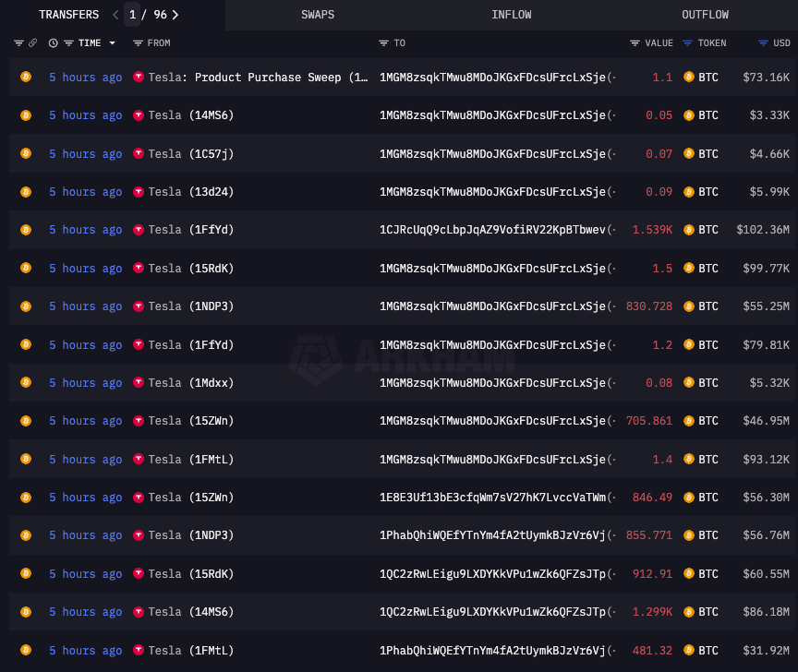Open the INFLOW tab
The image size is (798, 672).
[511, 15]
